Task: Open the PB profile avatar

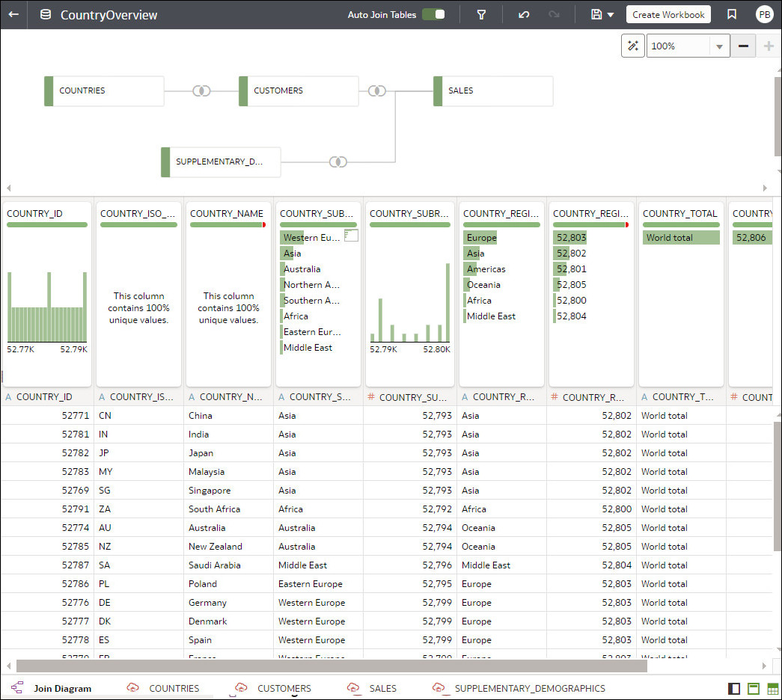Action: pyautogui.click(x=764, y=14)
